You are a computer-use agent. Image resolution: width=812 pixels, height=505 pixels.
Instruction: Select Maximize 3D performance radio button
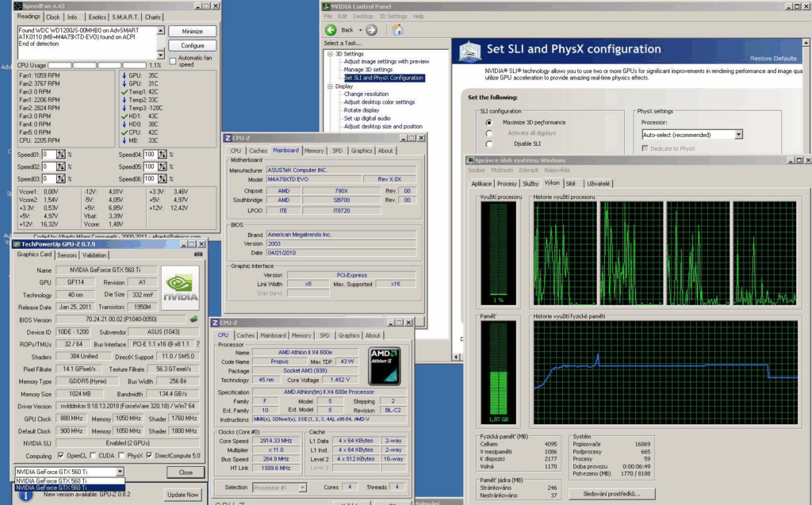point(488,123)
